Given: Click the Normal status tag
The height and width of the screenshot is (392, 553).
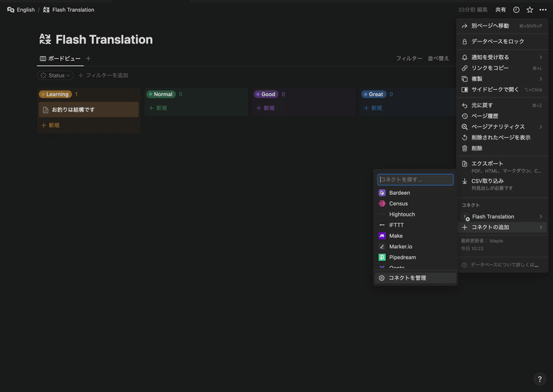Looking at the screenshot, I should (x=161, y=94).
